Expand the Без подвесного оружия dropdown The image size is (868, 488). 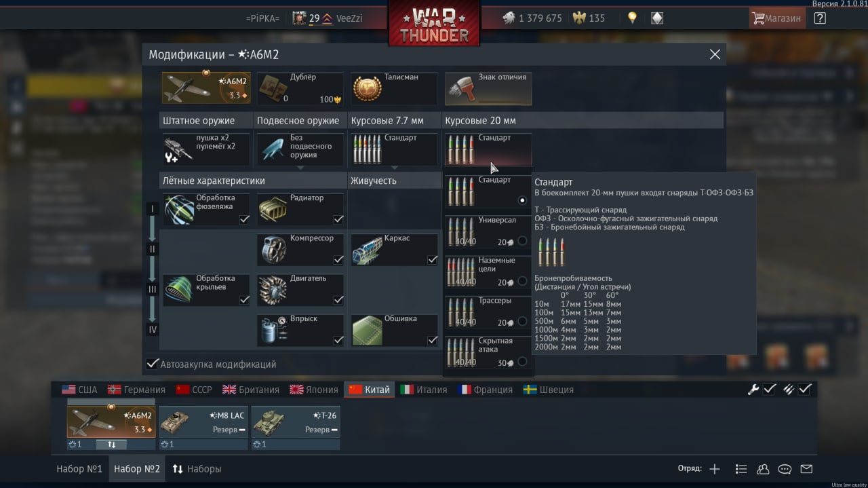[300, 149]
